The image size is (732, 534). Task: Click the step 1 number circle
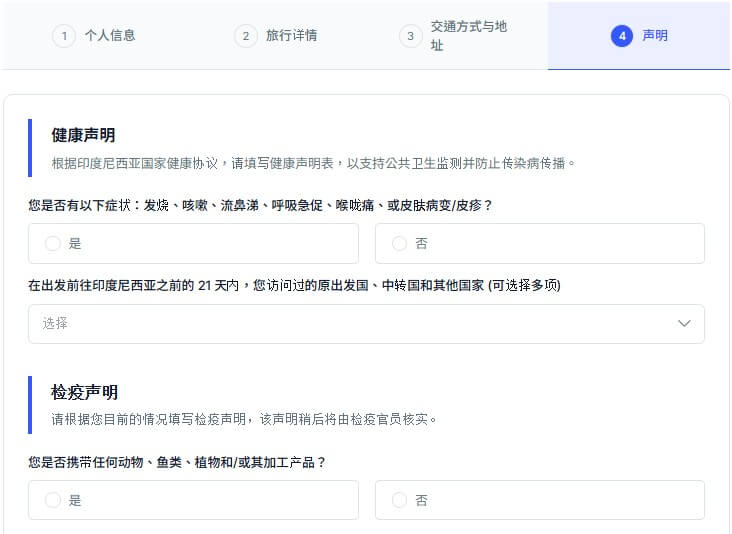(x=64, y=36)
